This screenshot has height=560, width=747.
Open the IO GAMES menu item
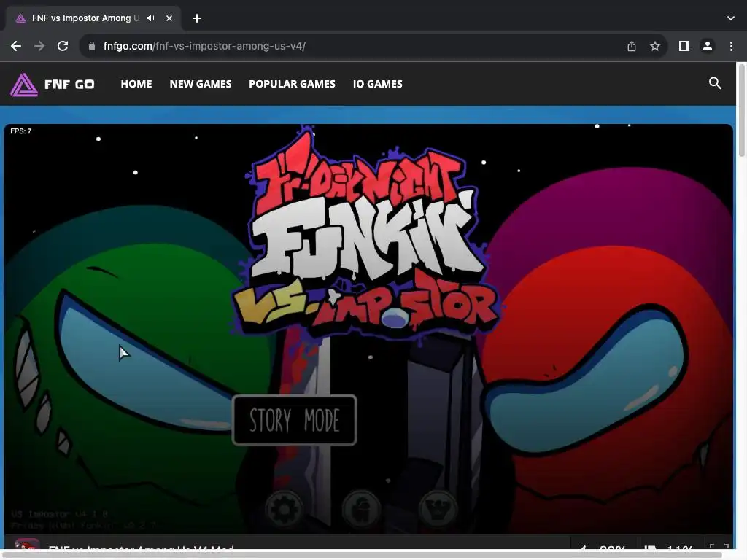pyautogui.click(x=377, y=84)
